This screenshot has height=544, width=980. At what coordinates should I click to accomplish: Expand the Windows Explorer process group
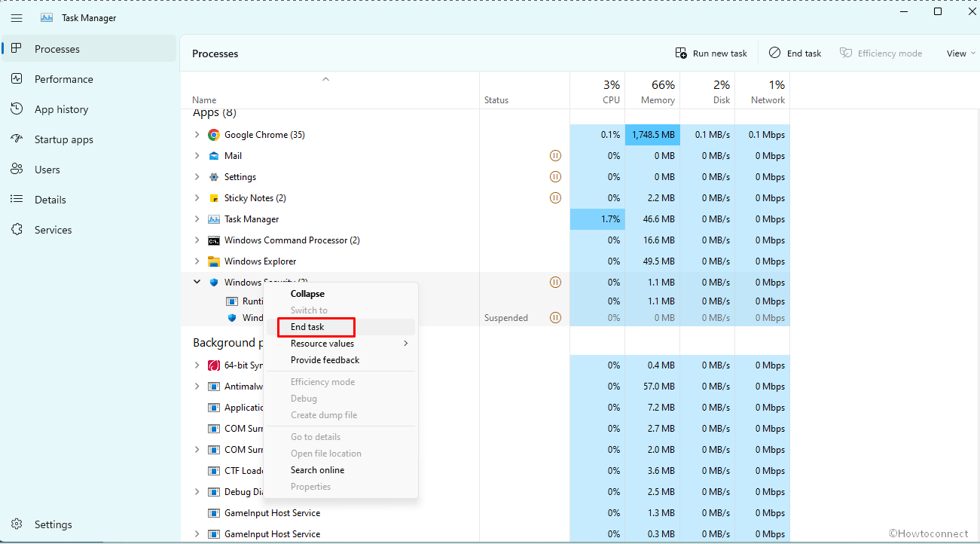[197, 261]
